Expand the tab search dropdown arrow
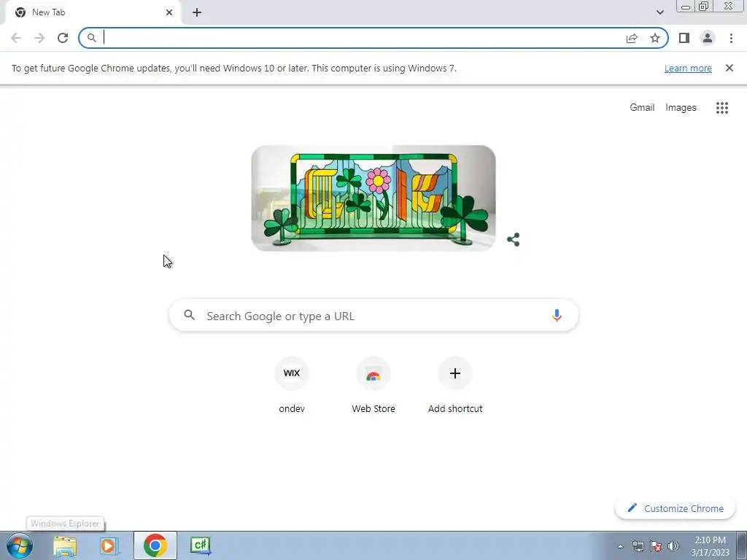The width and height of the screenshot is (747, 560). pyautogui.click(x=659, y=12)
